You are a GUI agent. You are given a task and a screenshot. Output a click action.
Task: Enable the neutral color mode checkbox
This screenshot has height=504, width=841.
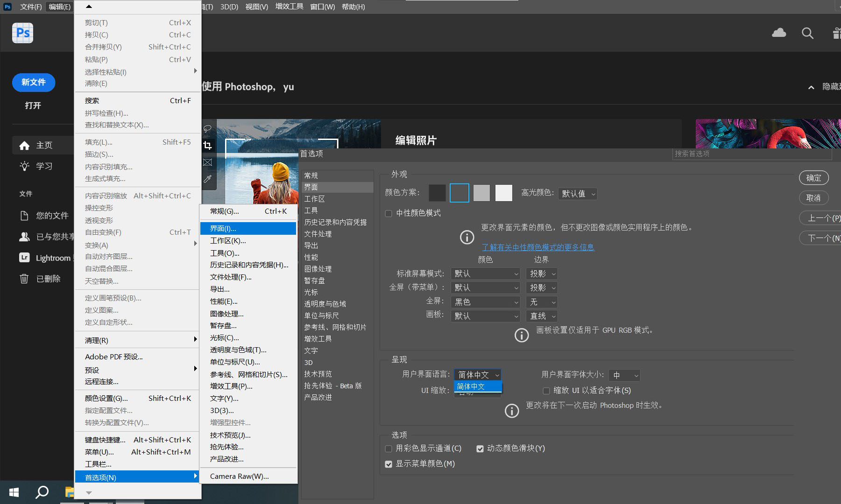389,213
